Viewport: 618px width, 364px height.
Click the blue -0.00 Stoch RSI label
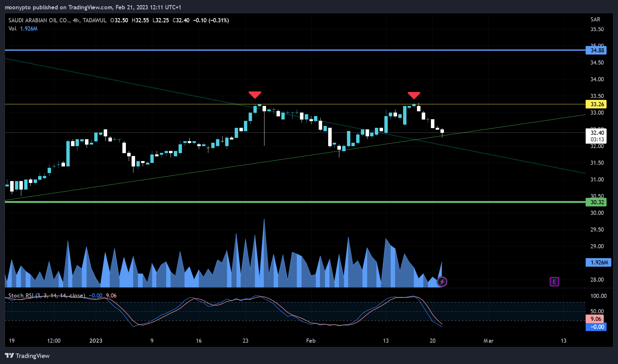click(596, 327)
